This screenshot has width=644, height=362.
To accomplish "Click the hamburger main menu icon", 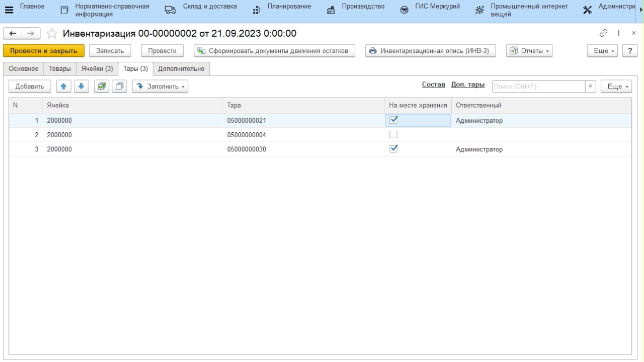I will pos(9,9).
